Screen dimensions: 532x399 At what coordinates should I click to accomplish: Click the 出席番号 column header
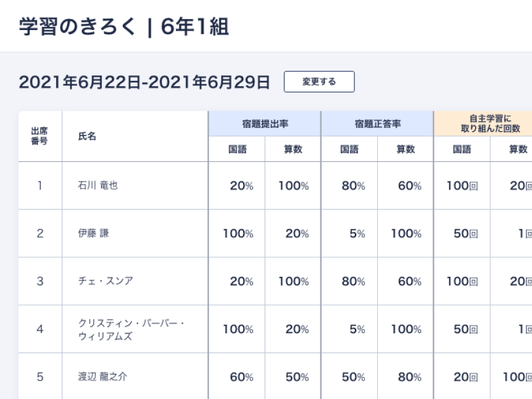(x=40, y=136)
